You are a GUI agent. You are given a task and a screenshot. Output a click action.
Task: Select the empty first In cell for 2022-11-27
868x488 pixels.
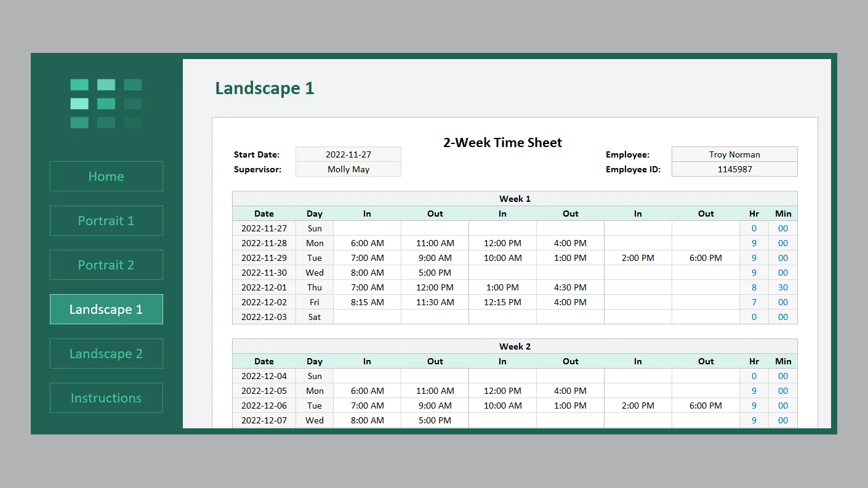point(367,228)
